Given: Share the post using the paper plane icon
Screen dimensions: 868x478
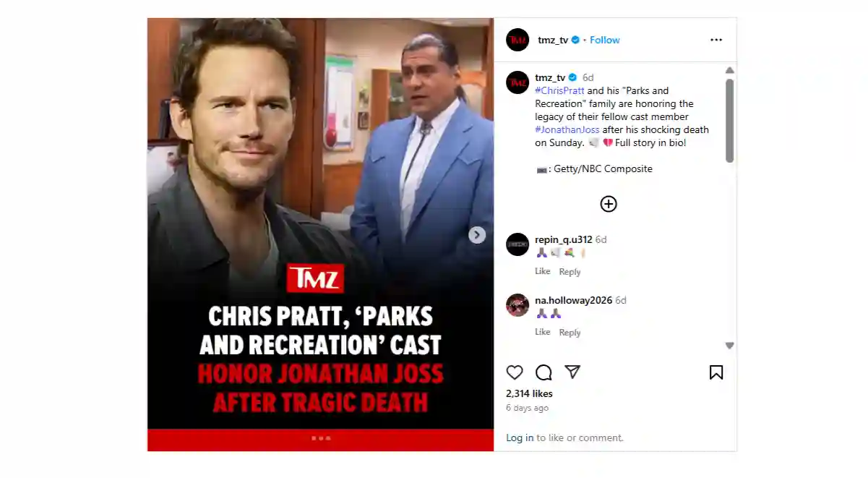Looking at the screenshot, I should tap(572, 372).
